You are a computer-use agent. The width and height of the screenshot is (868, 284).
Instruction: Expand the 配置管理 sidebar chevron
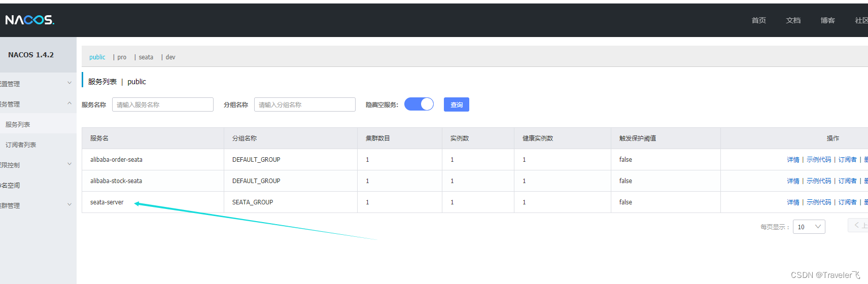[70, 83]
